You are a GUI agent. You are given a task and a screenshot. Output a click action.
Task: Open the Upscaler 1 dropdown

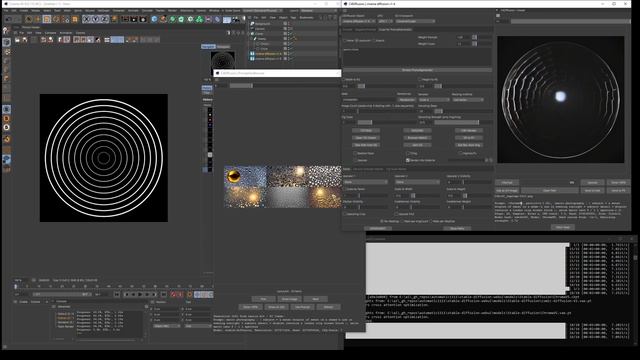tap(365, 182)
